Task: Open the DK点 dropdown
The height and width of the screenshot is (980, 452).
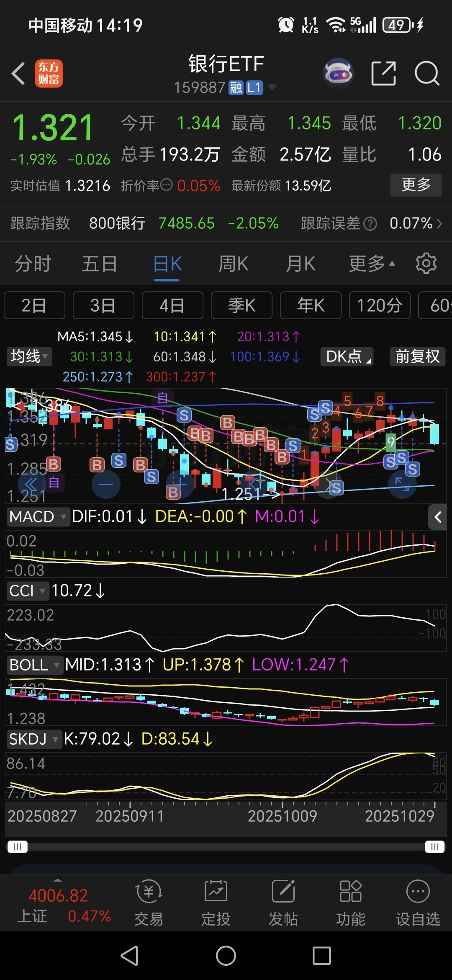Action: coord(347,356)
